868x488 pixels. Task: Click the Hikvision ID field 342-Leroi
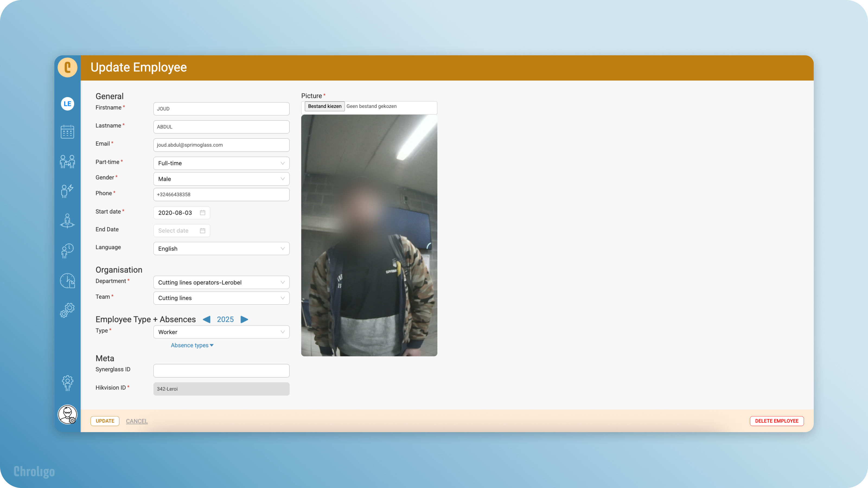click(x=221, y=389)
